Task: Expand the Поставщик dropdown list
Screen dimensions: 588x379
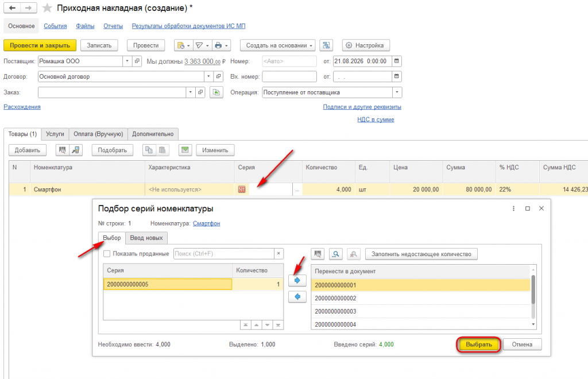Action: tap(127, 61)
